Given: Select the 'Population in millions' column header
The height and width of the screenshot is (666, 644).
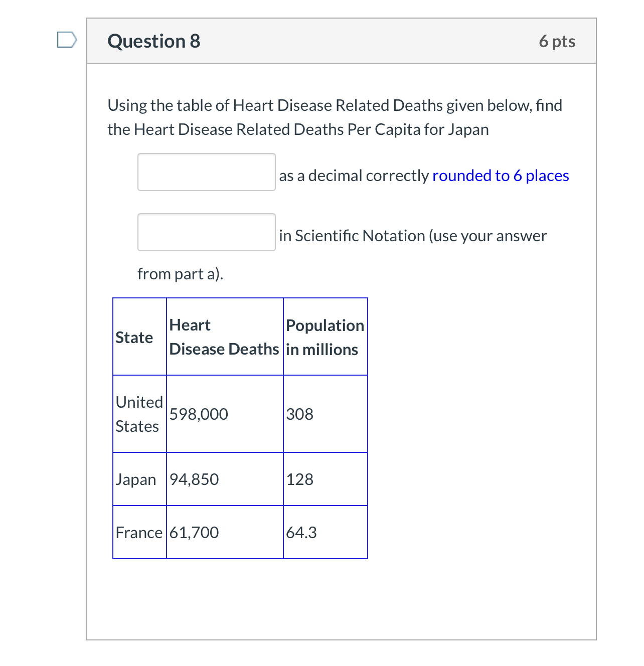Looking at the screenshot, I should click(x=325, y=337).
